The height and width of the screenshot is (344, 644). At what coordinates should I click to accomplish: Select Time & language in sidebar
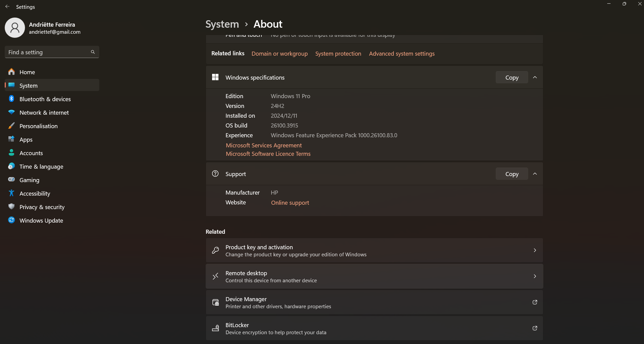[x=52, y=166]
